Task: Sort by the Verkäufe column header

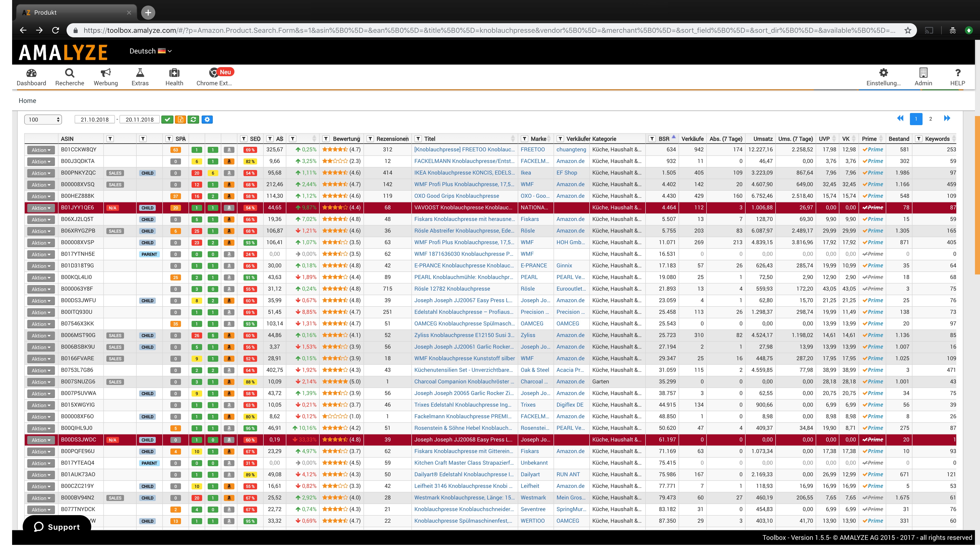Action: (x=692, y=138)
